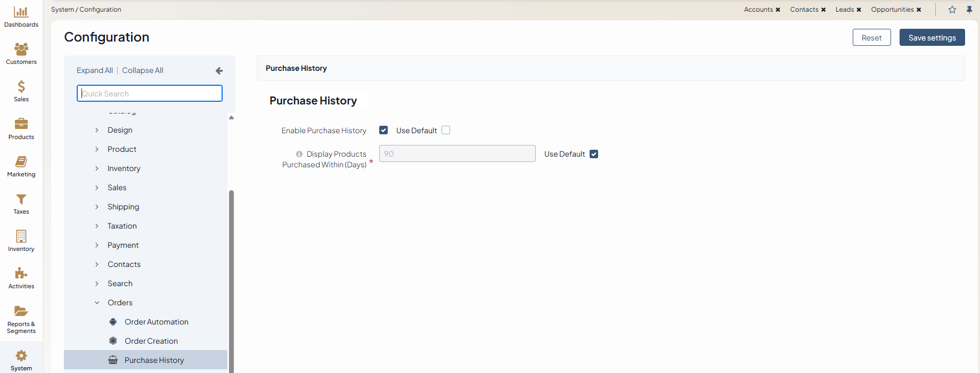Collapse the Orders tree section
The width and height of the screenshot is (980, 373).
(97, 303)
